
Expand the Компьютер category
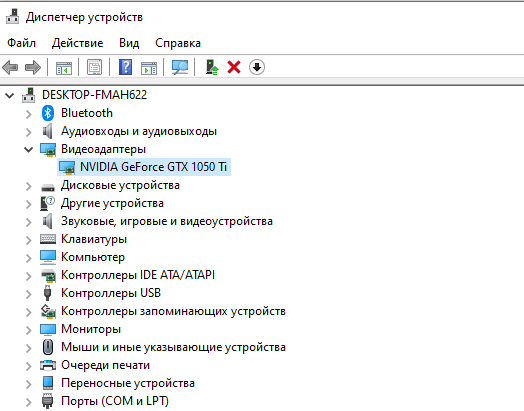tap(29, 258)
